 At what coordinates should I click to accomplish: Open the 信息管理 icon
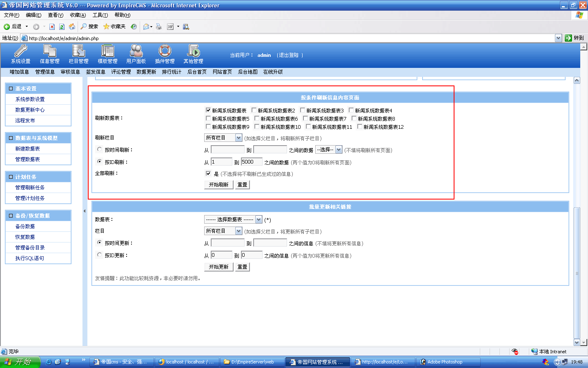click(49, 51)
